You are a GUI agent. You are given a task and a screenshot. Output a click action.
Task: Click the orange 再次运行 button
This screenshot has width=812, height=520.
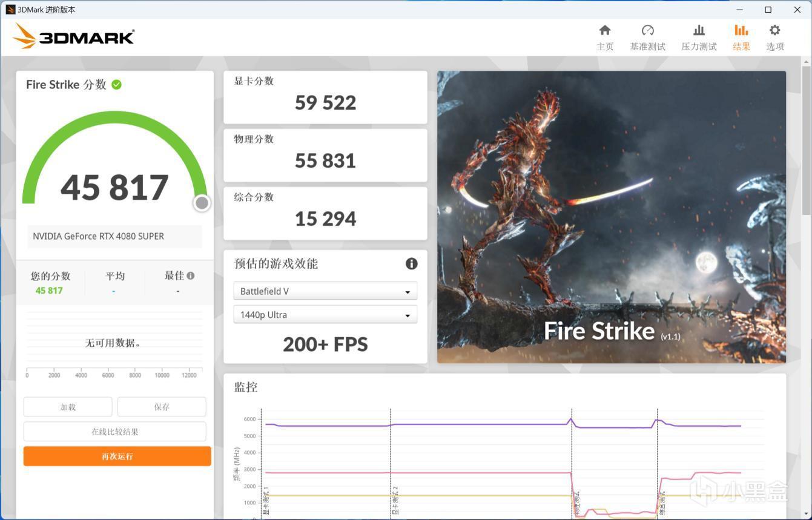117,456
